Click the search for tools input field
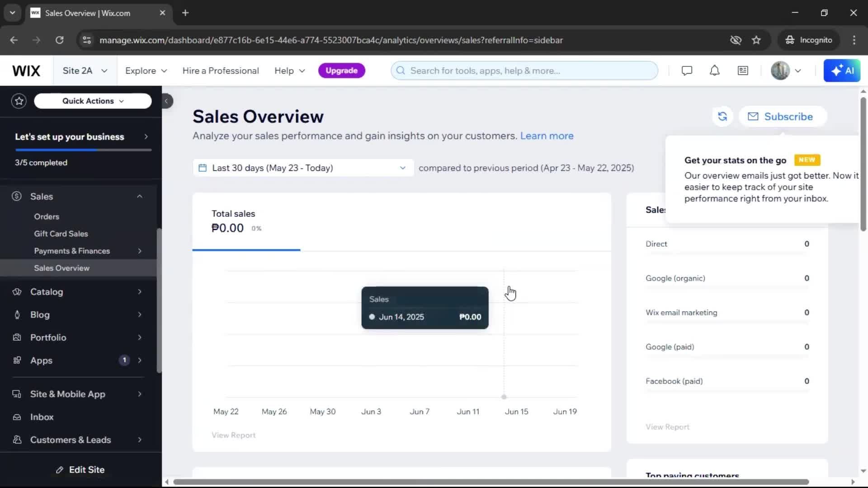Image resolution: width=868 pixels, height=488 pixels. point(524,70)
